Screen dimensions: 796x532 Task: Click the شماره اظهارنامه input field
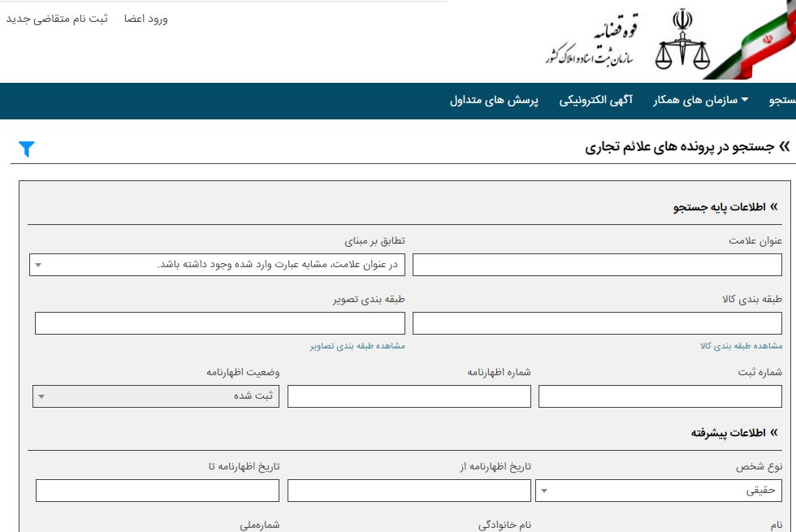pyautogui.click(x=409, y=396)
